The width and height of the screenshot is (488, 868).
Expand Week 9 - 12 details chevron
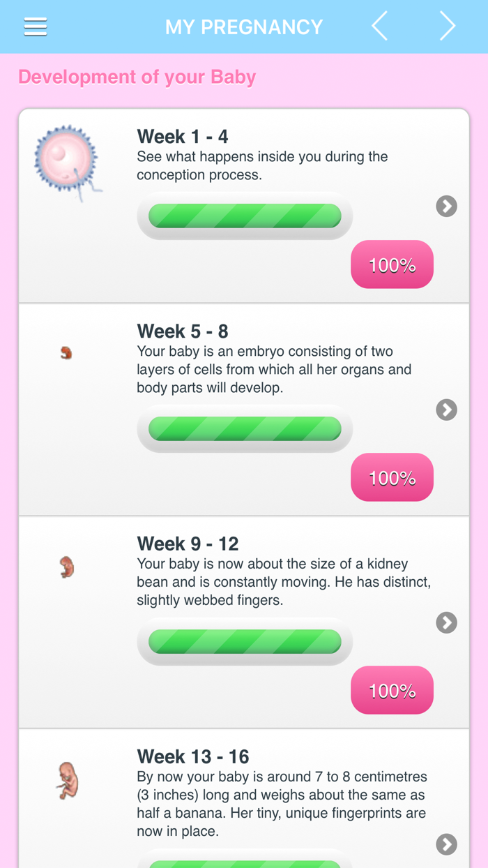tap(446, 622)
